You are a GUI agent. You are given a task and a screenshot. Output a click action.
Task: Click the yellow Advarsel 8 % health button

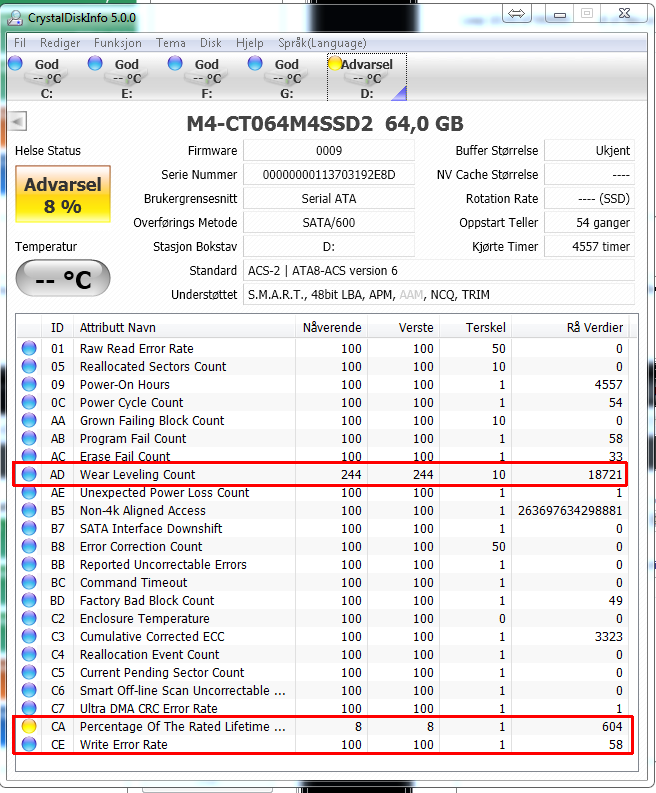63,194
